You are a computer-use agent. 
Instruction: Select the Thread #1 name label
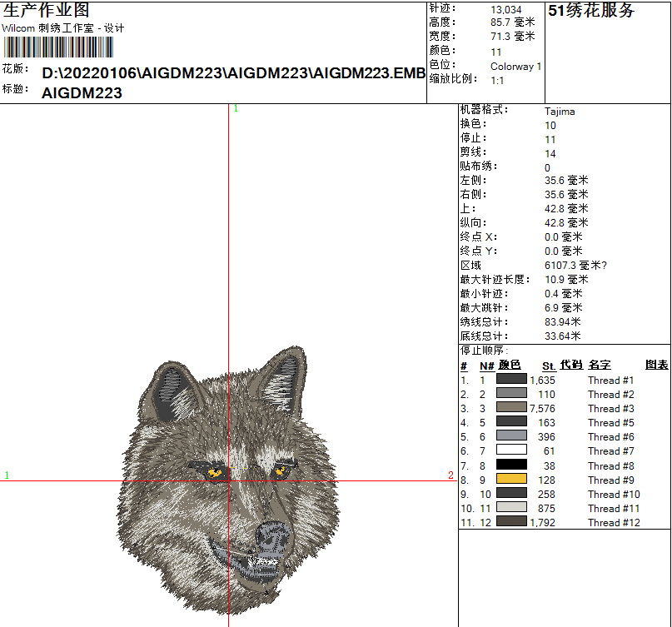610,381
